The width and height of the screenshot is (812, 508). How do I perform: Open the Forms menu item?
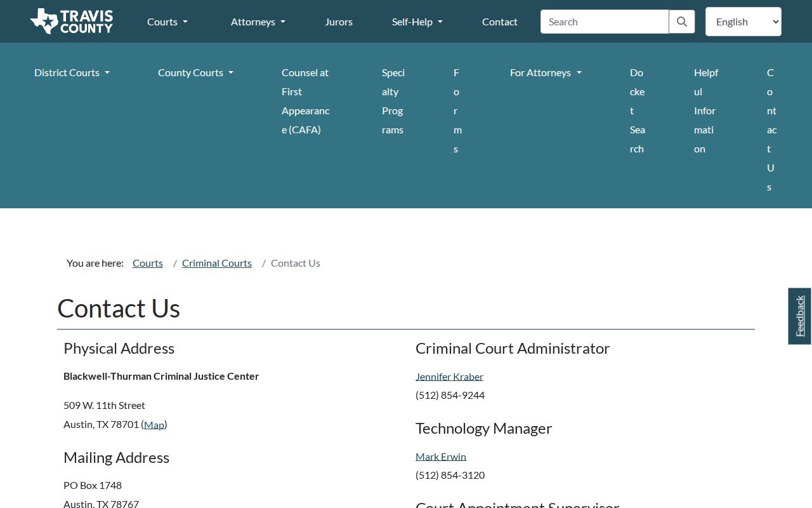point(457,110)
